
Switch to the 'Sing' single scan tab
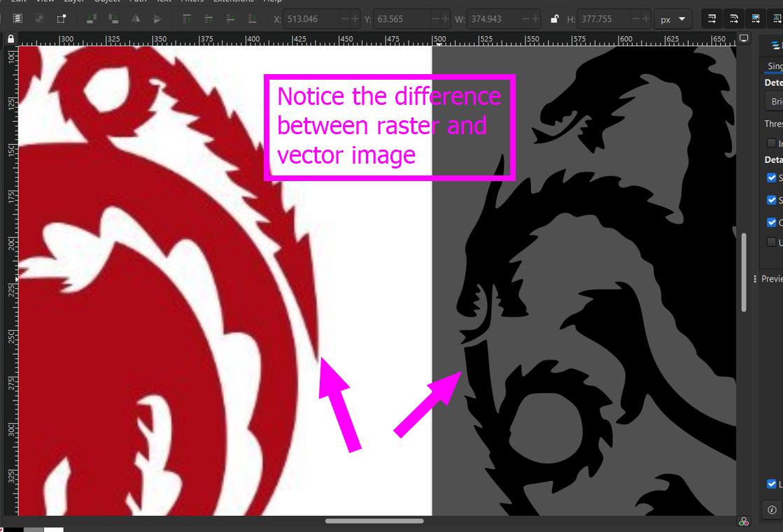click(x=775, y=66)
